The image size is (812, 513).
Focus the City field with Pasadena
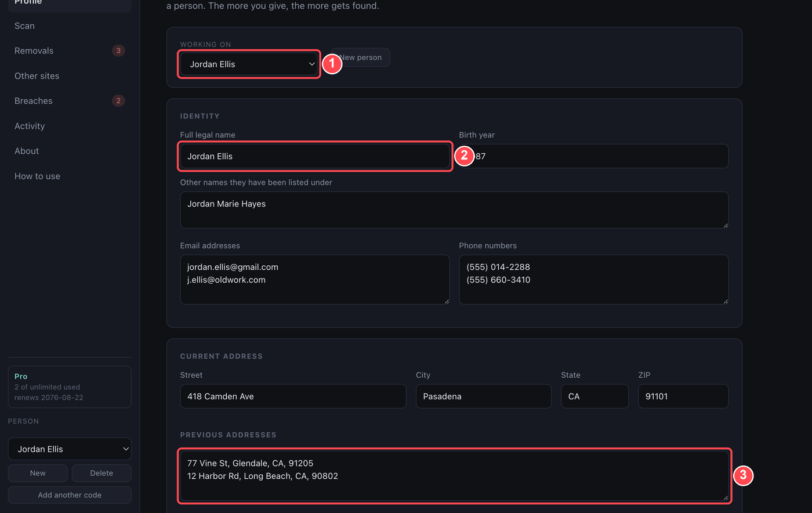484,396
